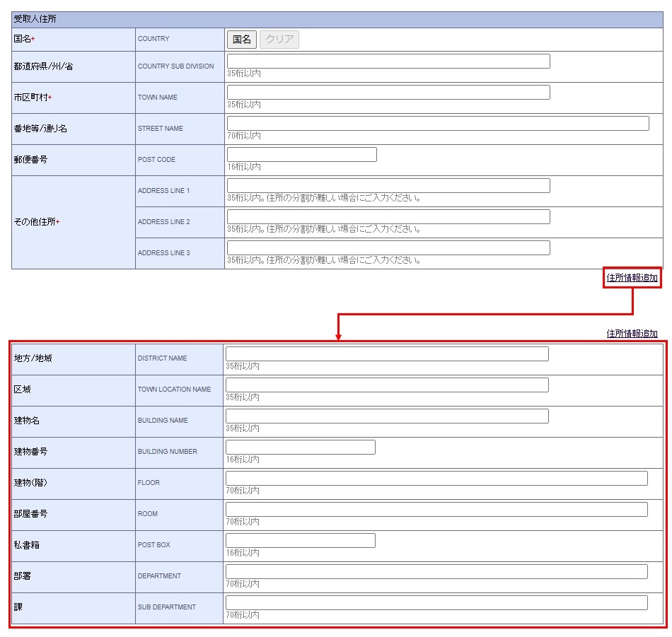Focus the ROOM number text field

436,510
